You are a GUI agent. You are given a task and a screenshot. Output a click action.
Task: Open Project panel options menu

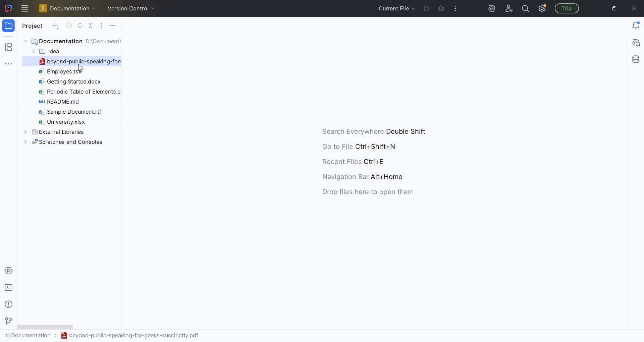(x=102, y=26)
